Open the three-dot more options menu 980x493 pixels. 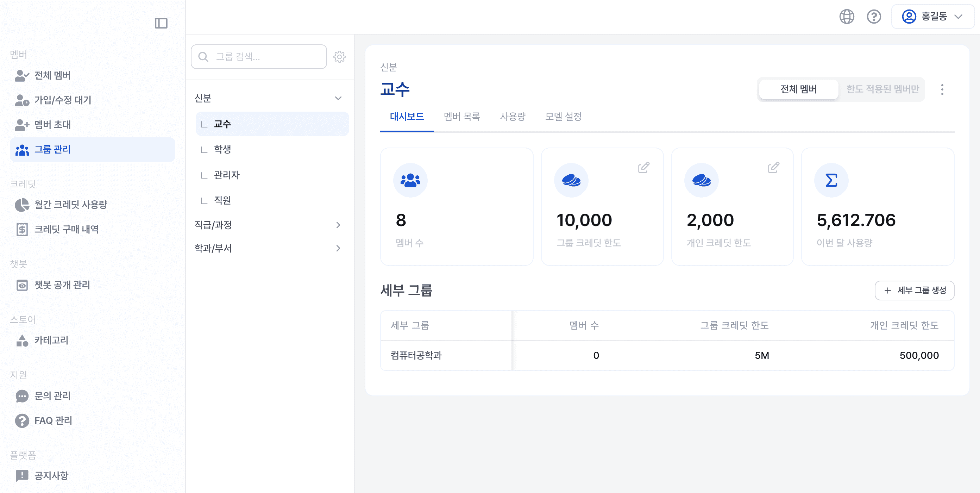pos(942,89)
